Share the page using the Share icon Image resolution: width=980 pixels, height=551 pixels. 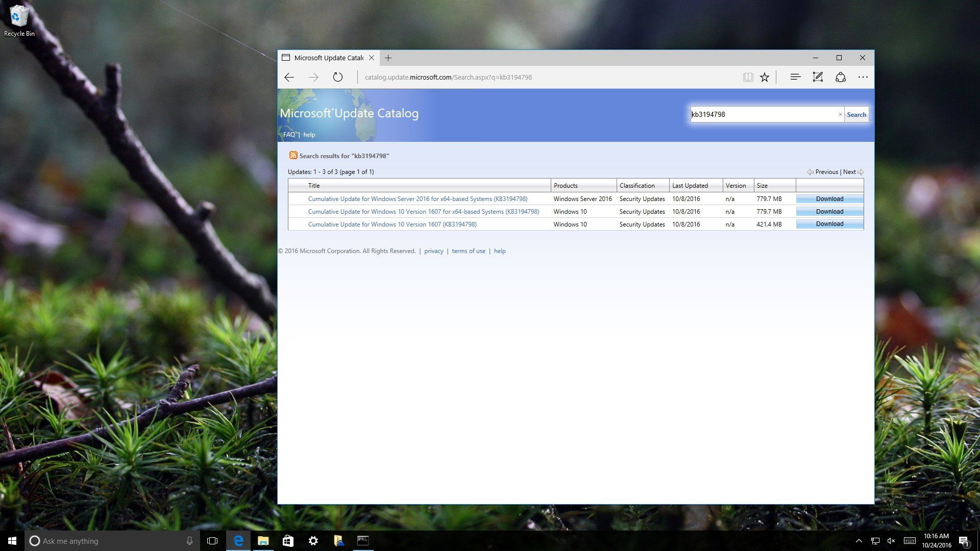point(840,77)
